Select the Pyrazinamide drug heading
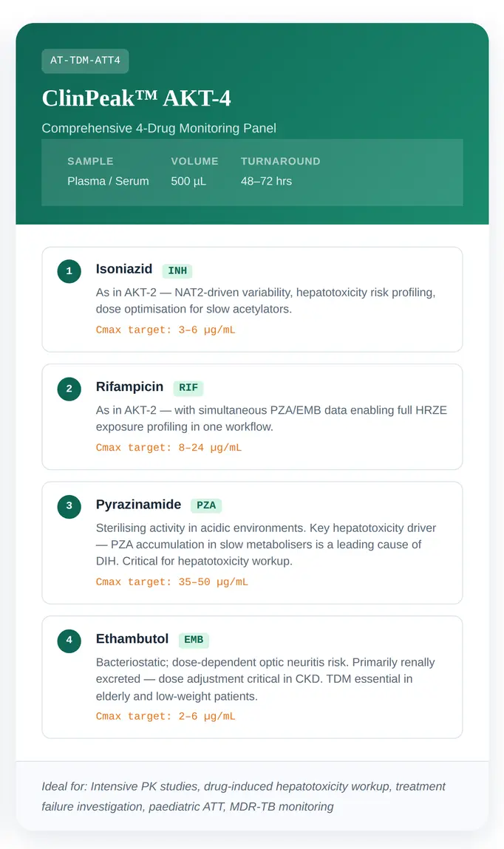The width and height of the screenshot is (504, 849). coord(138,505)
